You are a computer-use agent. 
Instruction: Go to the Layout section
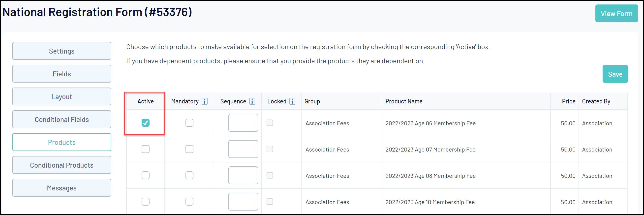(x=62, y=96)
